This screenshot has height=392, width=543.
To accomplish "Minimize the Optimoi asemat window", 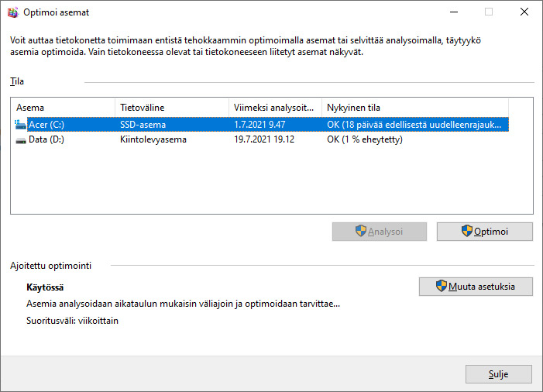I will [x=454, y=12].
